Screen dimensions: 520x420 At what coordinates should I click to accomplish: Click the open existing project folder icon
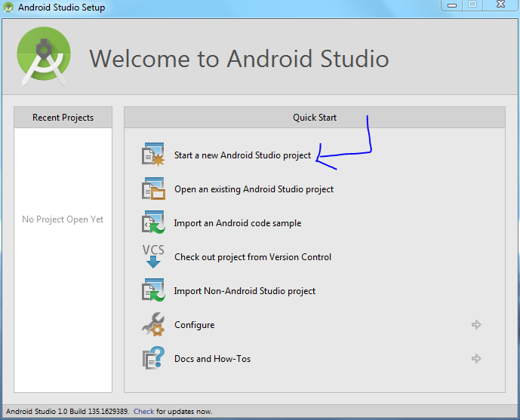tap(153, 189)
